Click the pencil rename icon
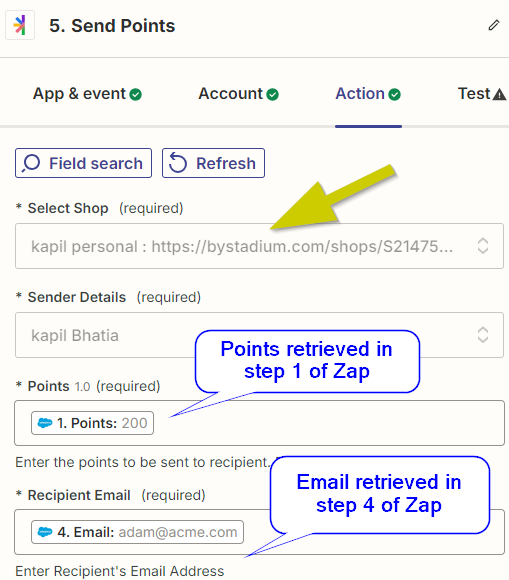The height and width of the screenshot is (580, 509). [x=494, y=25]
